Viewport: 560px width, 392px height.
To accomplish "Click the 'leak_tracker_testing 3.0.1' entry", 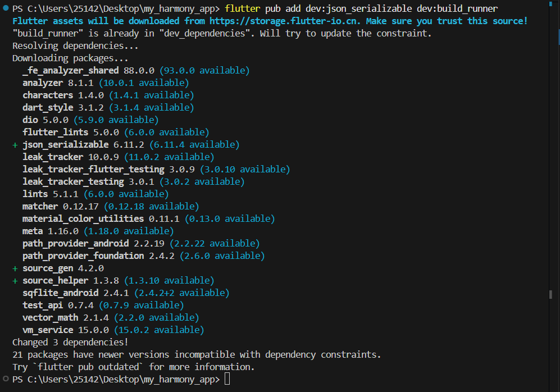I will point(88,182).
